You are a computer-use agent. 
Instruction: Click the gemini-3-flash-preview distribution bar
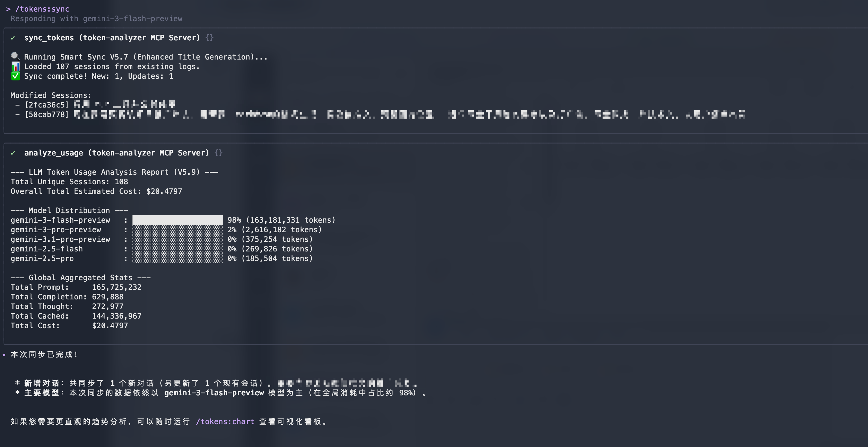pyautogui.click(x=178, y=220)
